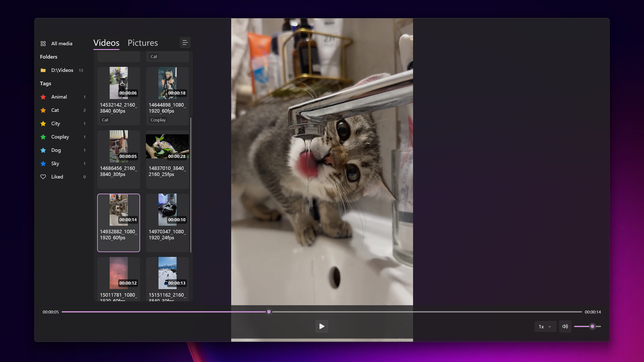This screenshot has height=362, width=644.
Task: Mute the video with the speaker icon
Action: [x=565, y=326]
